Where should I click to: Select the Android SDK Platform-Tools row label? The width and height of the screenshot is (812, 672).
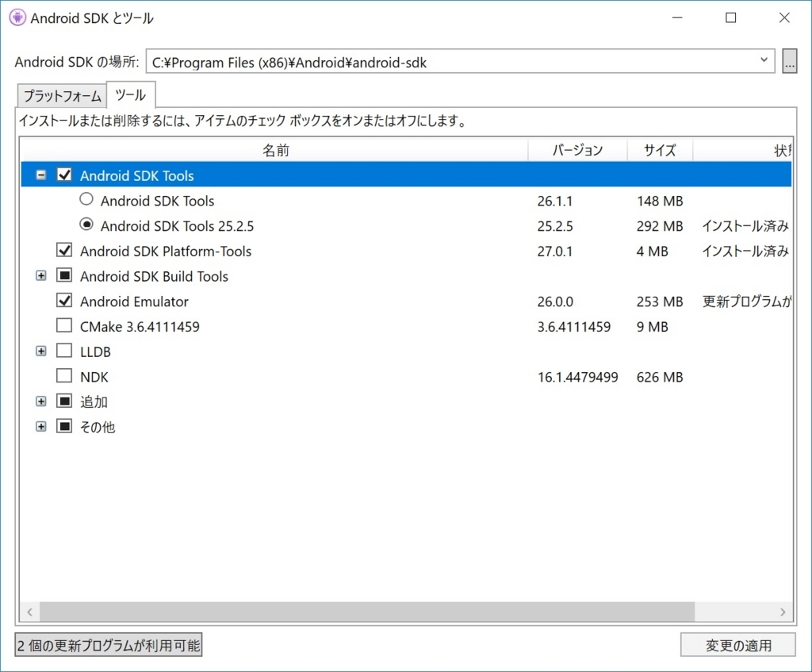tap(166, 252)
